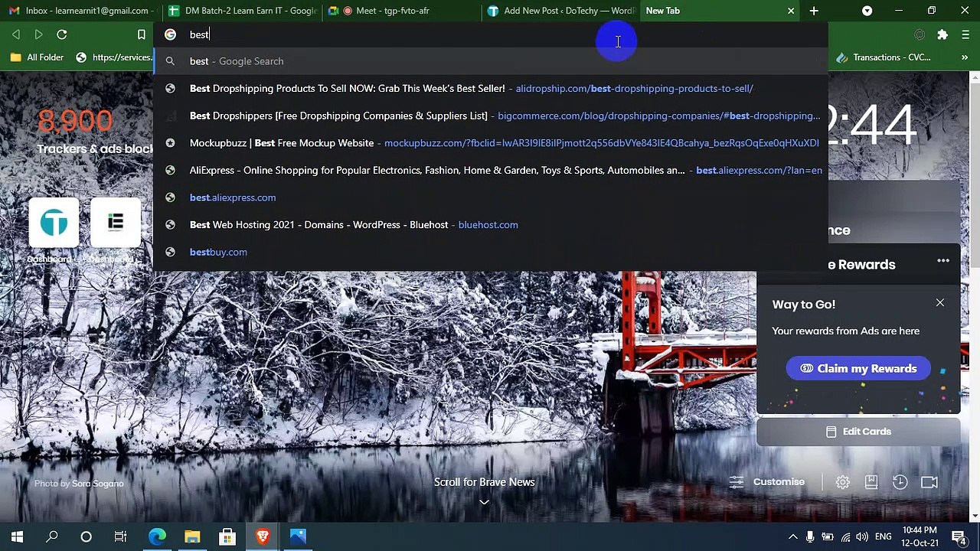This screenshot has width=980, height=551.
Task: Reload the current page
Action: (x=62, y=34)
